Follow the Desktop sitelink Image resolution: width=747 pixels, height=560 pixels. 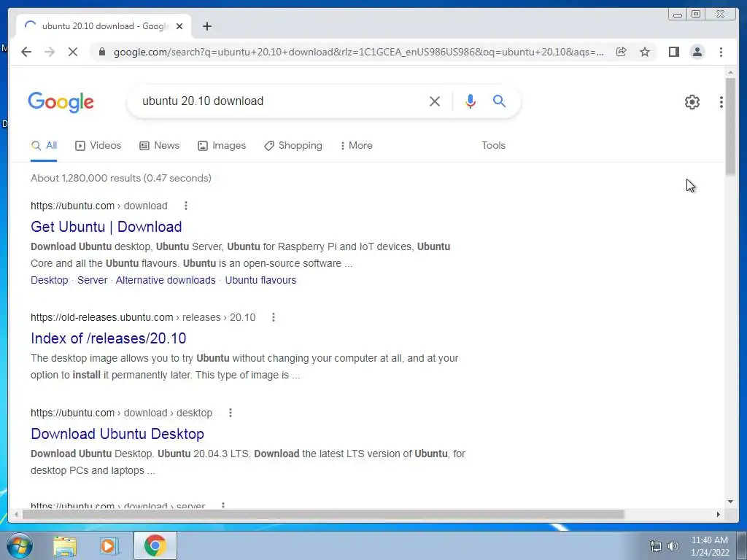click(50, 280)
